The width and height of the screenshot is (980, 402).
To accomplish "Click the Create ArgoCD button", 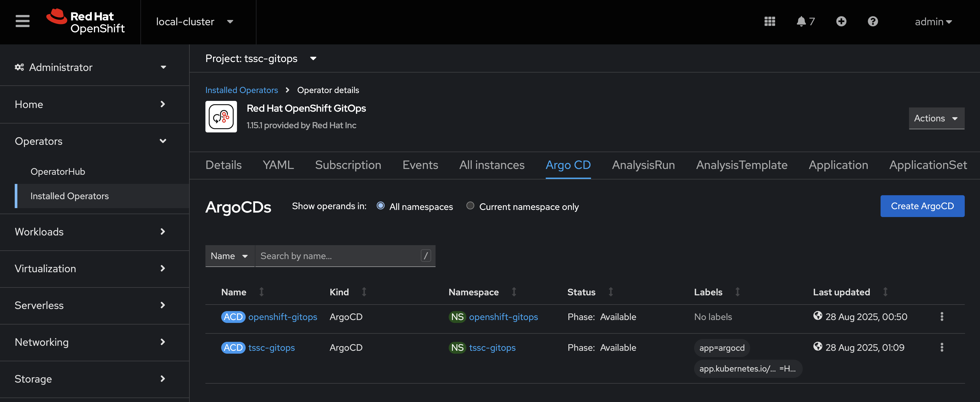I will (922, 206).
